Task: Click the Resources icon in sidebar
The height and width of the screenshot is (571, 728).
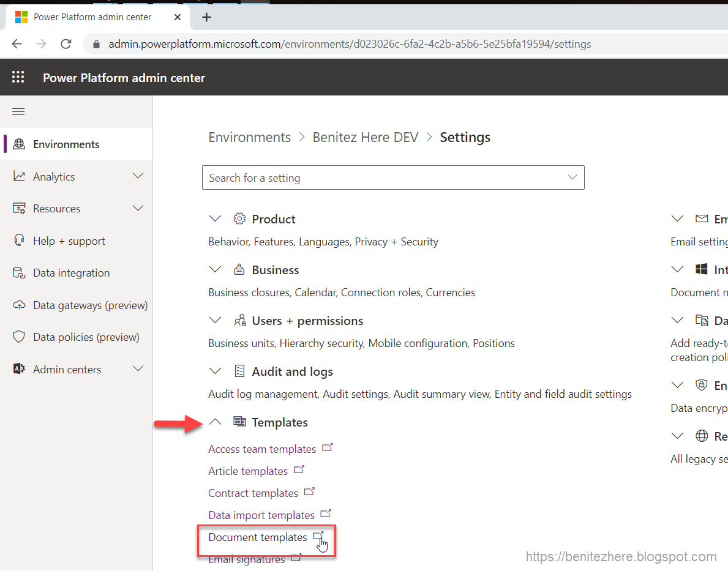Action: point(19,209)
